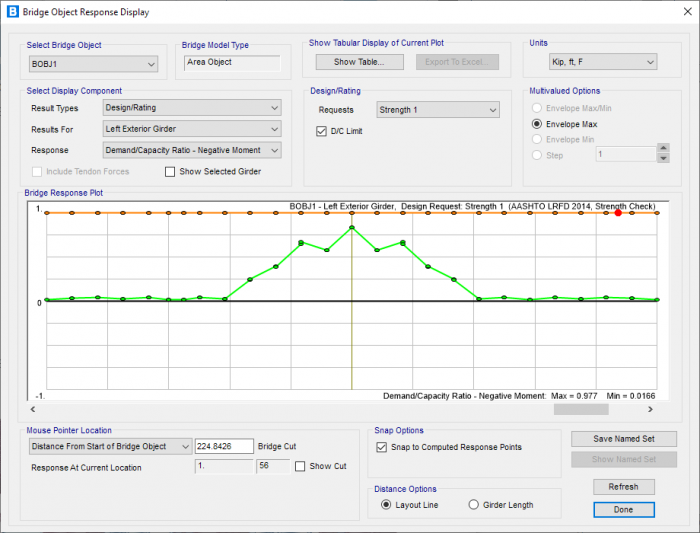The image size is (700, 533).
Task: Click the Show Named Set button
Action: pyautogui.click(x=624, y=459)
